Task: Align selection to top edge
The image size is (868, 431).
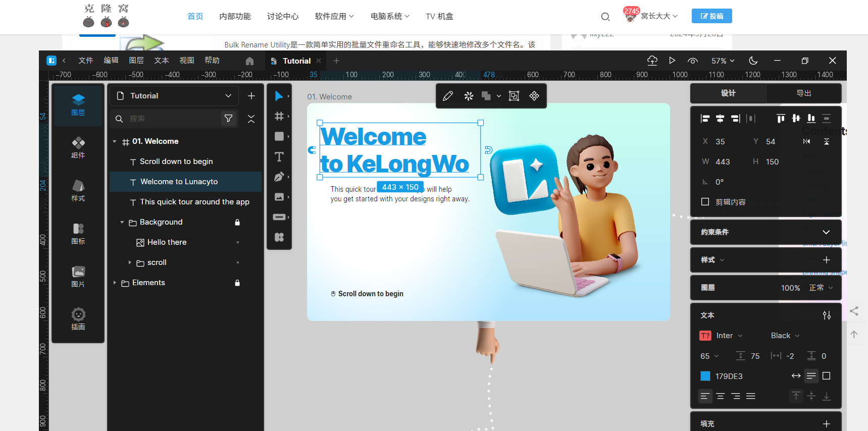Action: (781, 119)
